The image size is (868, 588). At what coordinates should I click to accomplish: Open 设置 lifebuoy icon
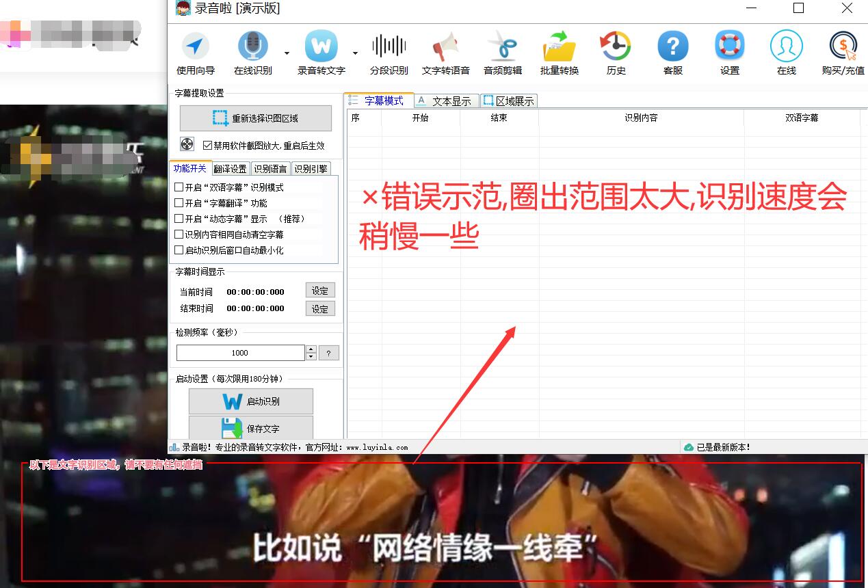[730, 46]
